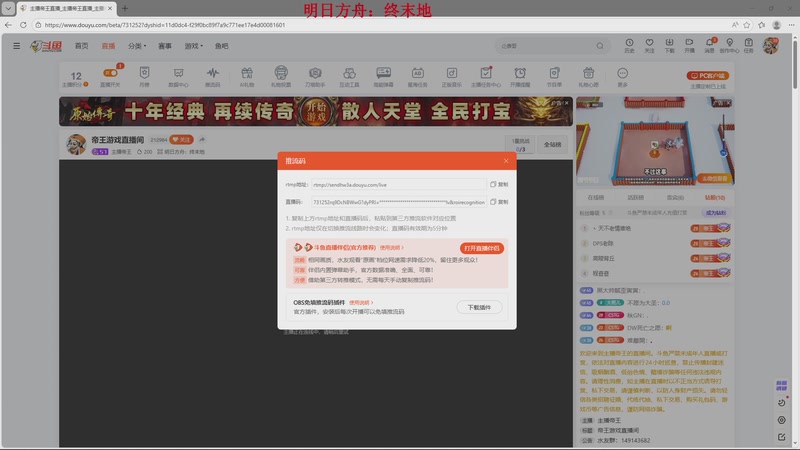Open the 正版音乐 toolbar icon
Image resolution: width=800 pixels, height=450 pixels.
[x=452, y=76]
